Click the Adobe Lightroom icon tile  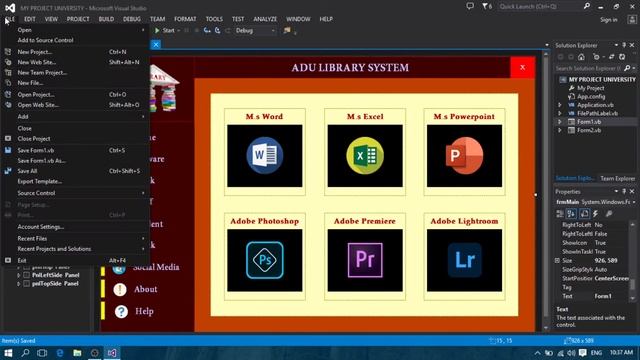click(464, 260)
